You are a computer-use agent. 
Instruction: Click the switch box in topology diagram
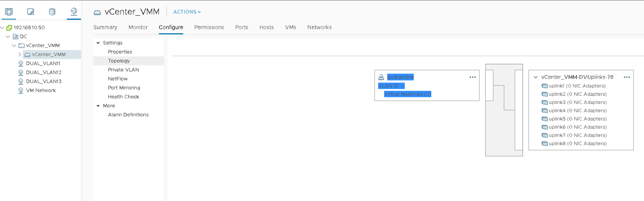point(504,110)
